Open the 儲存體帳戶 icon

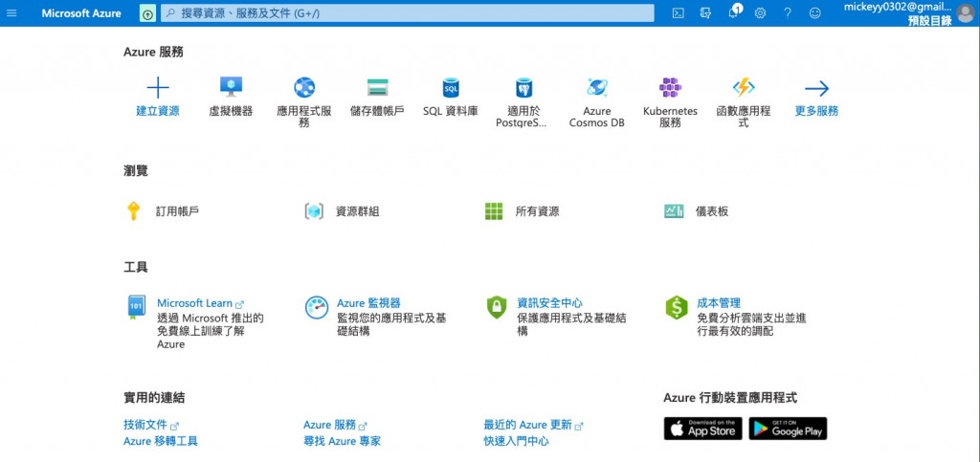(x=377, y=87)
